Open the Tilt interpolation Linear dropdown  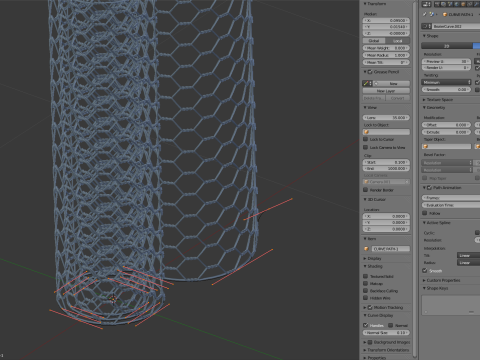tap(468, 256)
